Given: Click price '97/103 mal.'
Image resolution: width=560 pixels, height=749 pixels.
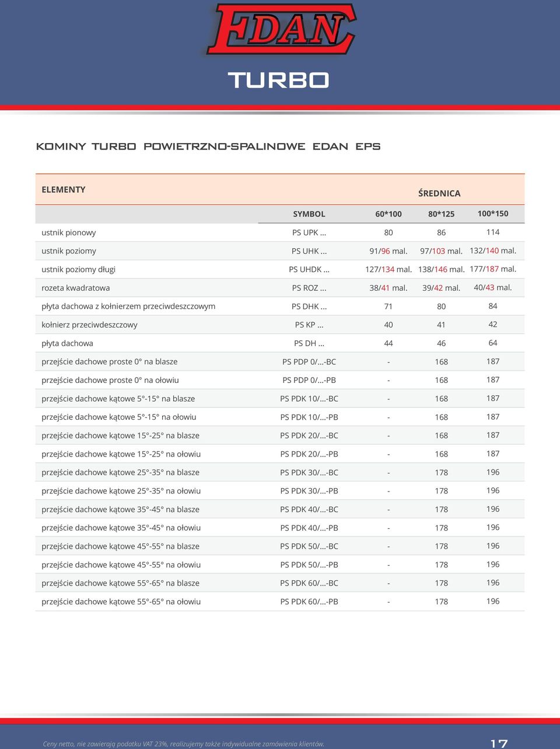Looking at the screenshot, I should [441, 251].
